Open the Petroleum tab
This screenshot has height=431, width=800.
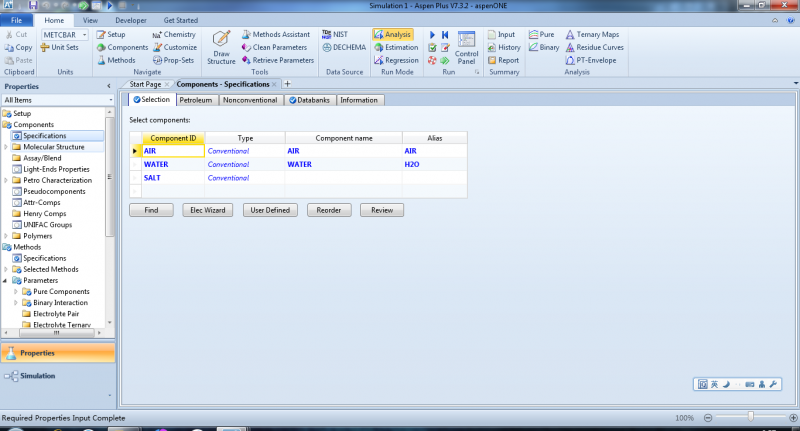(196, 100)
